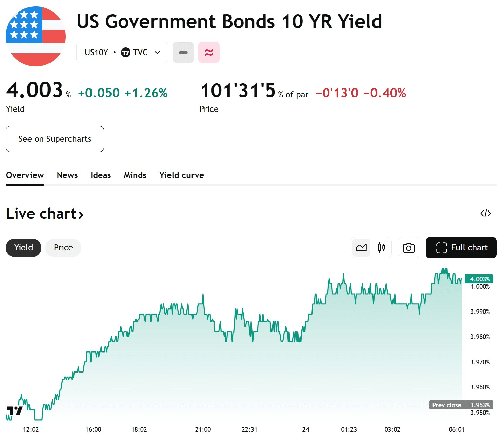
Task: Switch to the News tab
Action: (x=67, y=175)
